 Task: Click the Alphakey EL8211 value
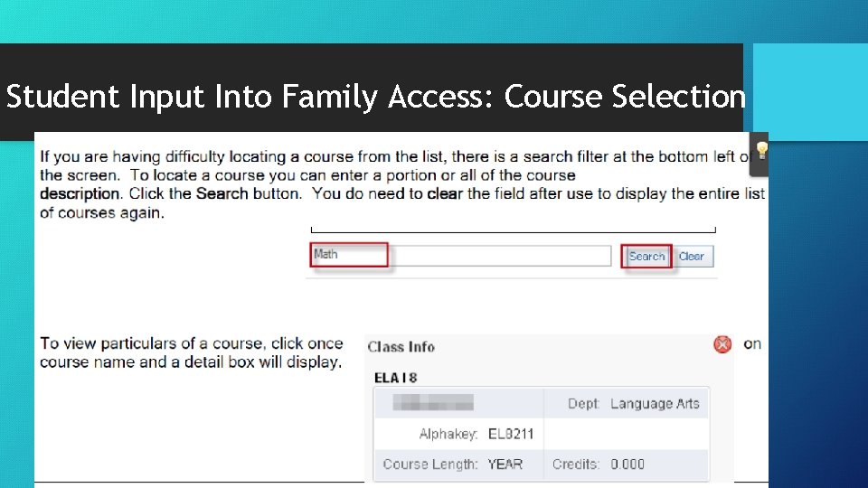point(511,434)
